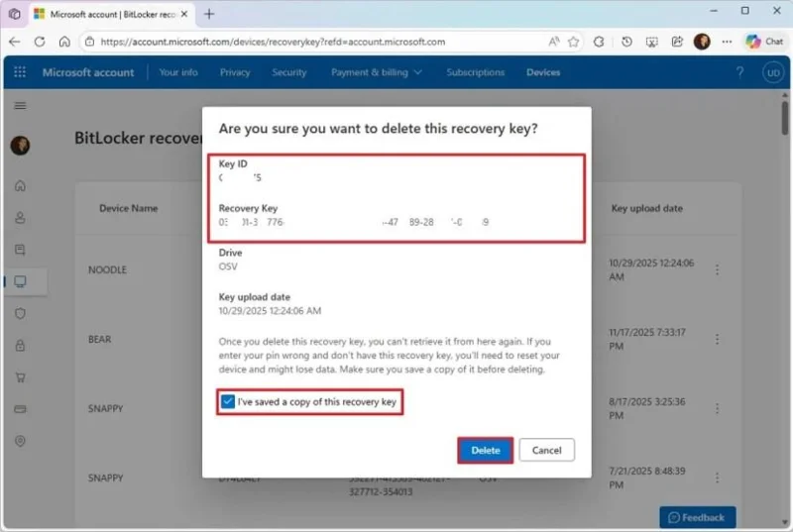Open UD account manager avatar
This screenshot has height=532, width=793.
773,72
